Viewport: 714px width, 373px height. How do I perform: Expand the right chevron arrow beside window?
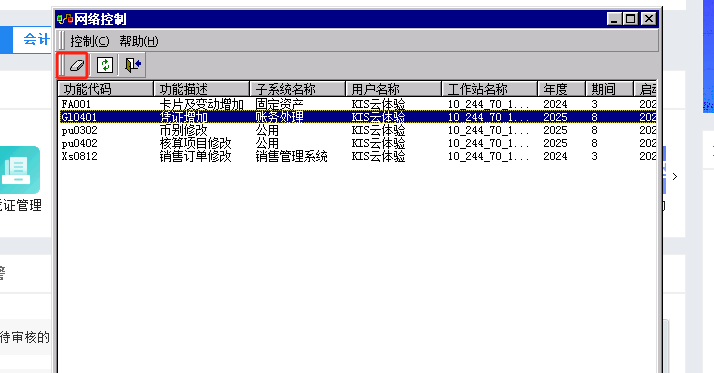(x=675, y=176)
